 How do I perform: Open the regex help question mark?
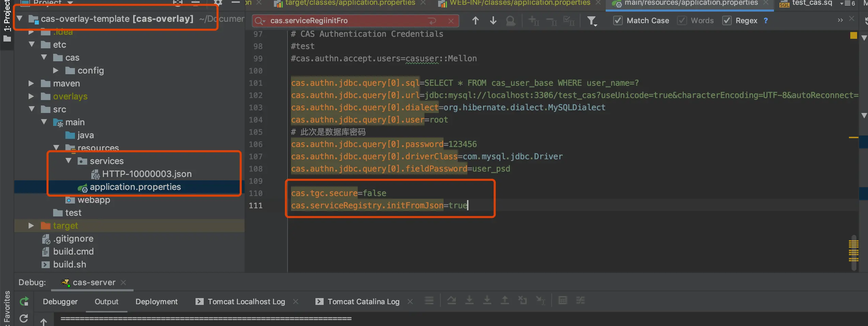pyautogui.click(x=766, y=20)
